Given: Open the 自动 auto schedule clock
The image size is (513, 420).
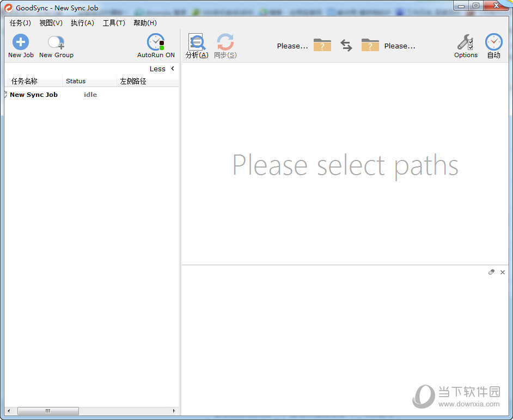Looking at the screenshot, I should (493, 46).
